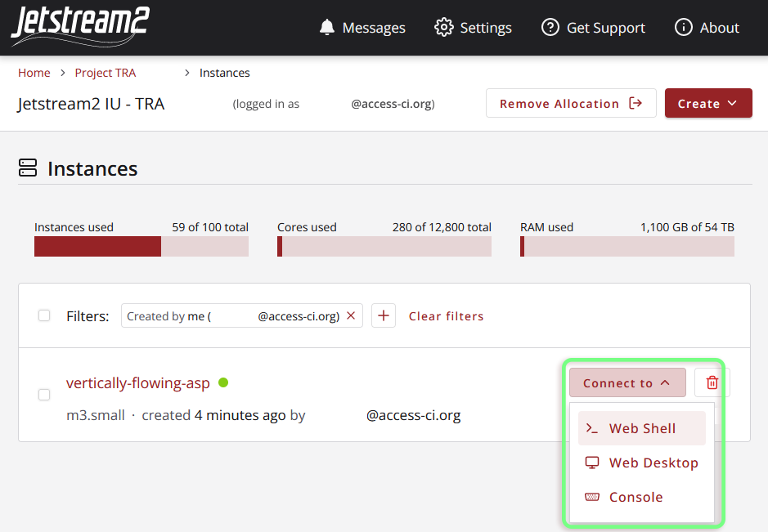Image resolution: width=768 pixels, height=532 pixels.
Task: Open Messages via the bell icon
Action: click(x=326, y=27)
